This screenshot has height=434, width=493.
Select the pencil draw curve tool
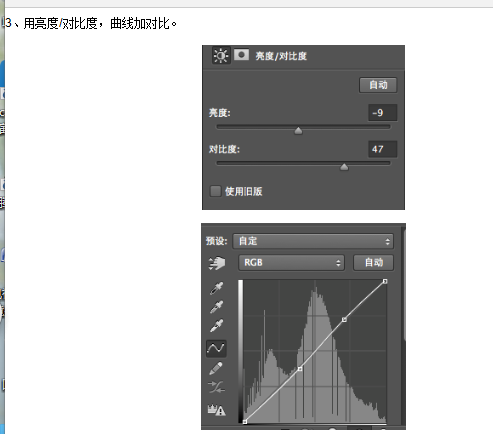tap(216, 368)
